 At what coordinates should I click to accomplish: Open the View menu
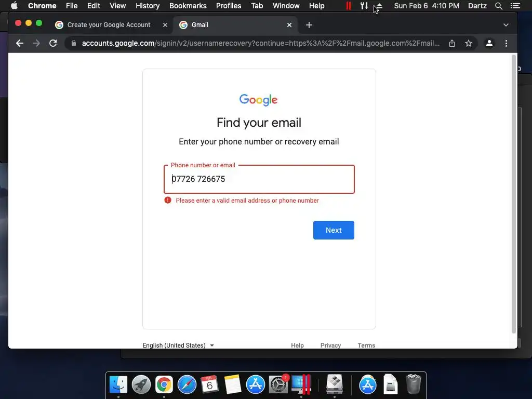118,6
